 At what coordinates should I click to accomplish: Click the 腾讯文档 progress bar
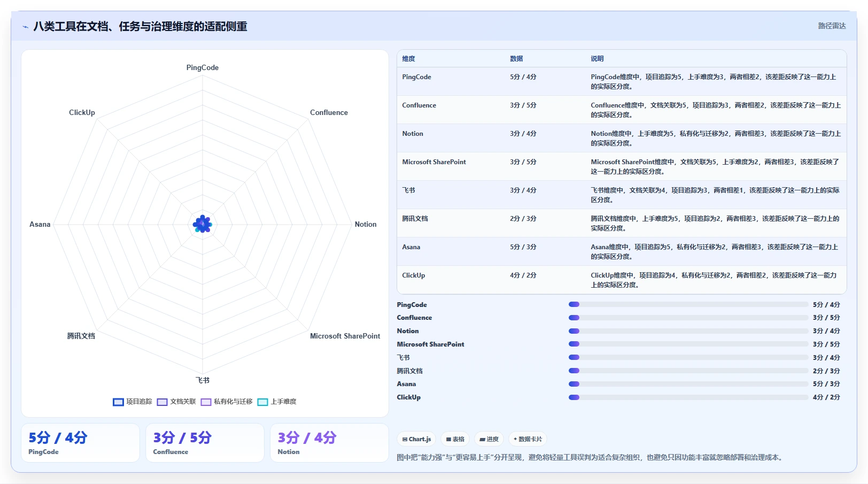688,371
